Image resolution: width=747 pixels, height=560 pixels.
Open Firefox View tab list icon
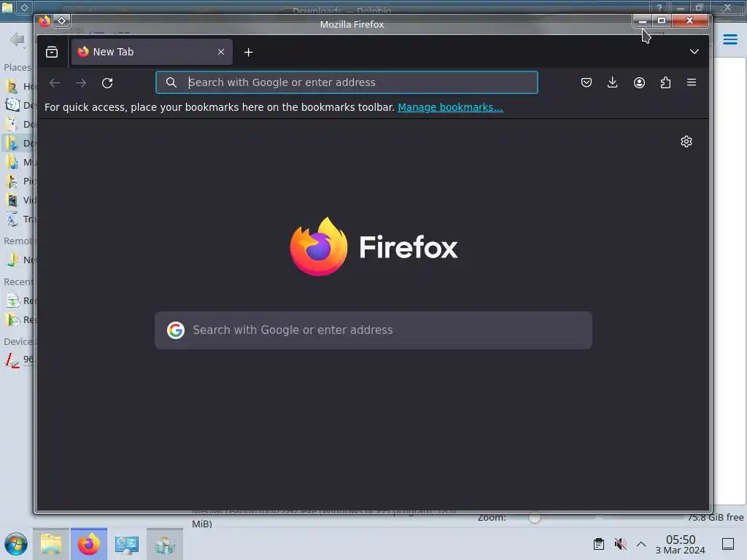pyautogui.click(x=52, y=52)
